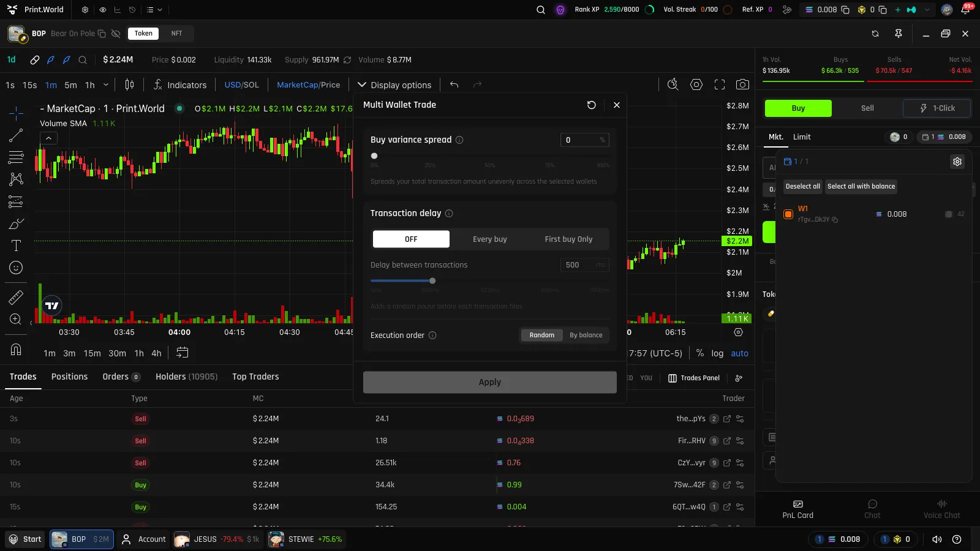This screenshot has height=551, width=980.
Task: Select the brush drawing tool
Action: (x=16, y=223)
